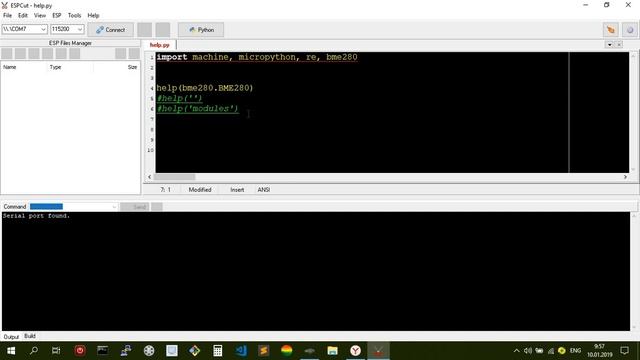Open File Explorer from taskbar
The image size is (640, 360).
tap(332, 351)
